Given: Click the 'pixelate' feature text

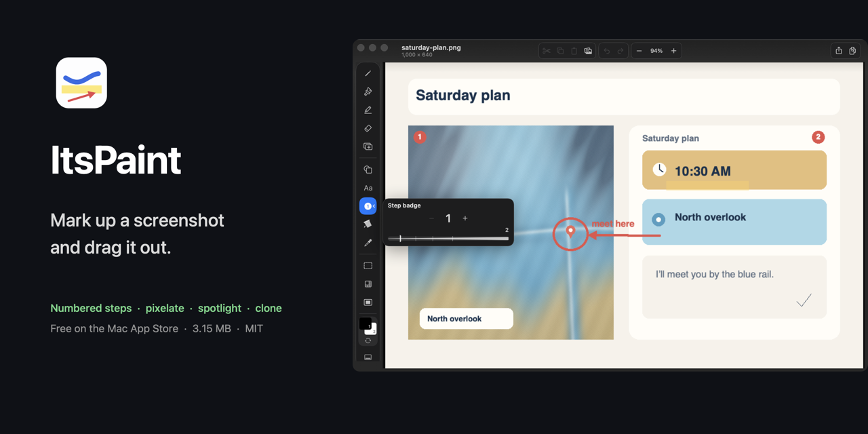Looking at the screenshot, I should (165, 308).
